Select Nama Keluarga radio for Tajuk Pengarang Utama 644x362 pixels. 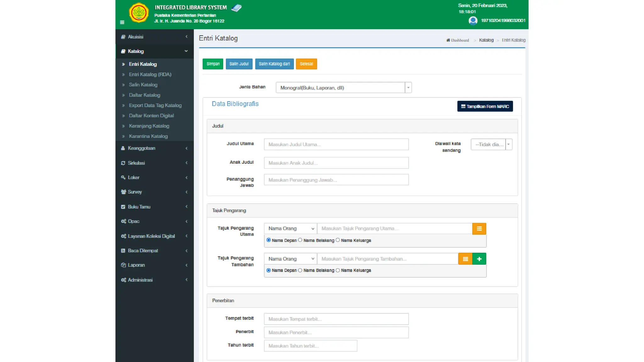coord(338,240)
